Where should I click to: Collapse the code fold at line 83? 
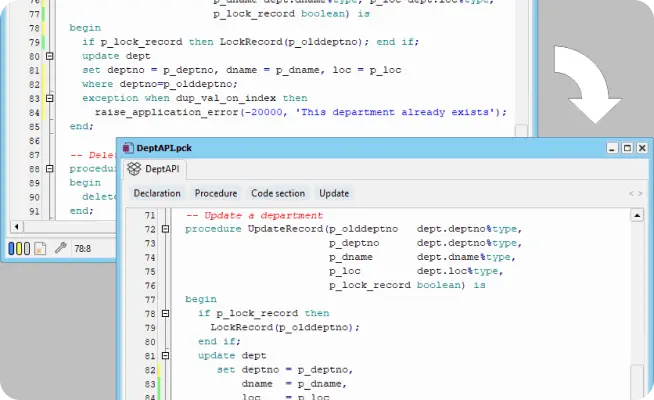(49, 98)
